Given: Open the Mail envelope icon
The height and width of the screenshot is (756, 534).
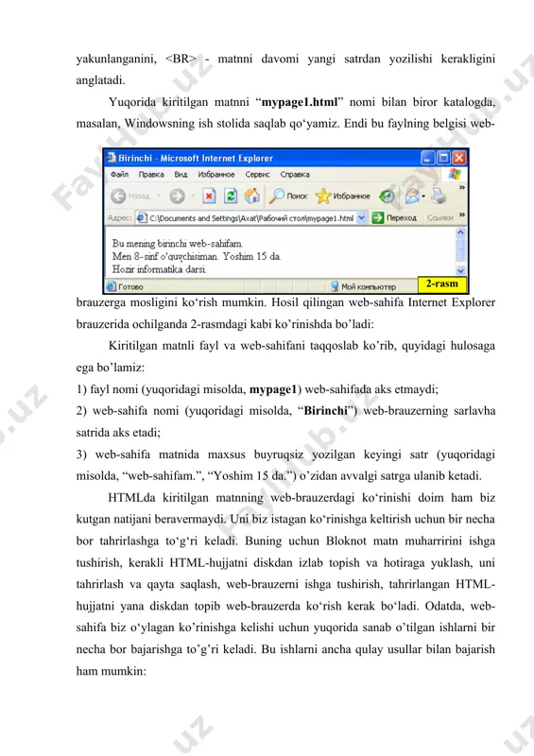Looking at the screenshot, I should click(412, 196).
